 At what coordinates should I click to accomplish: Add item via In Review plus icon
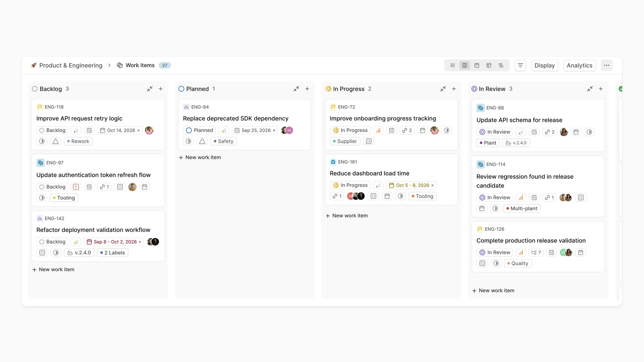tap(601, 89)
